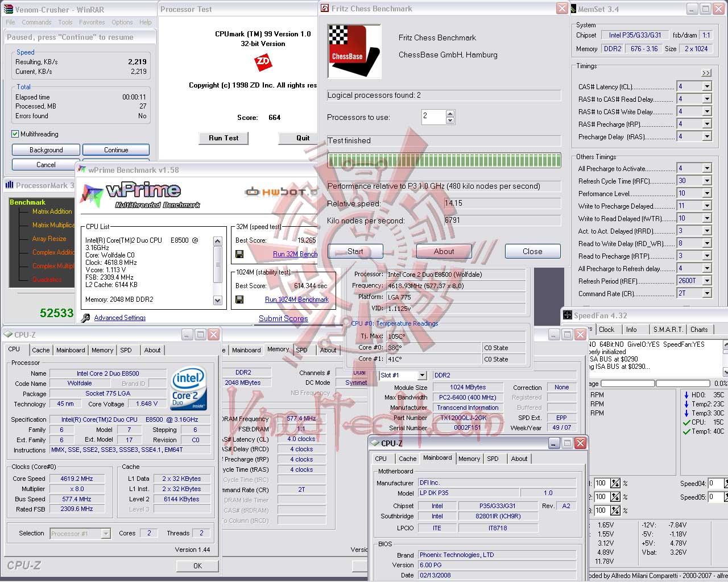Screen dimensions: 728x582
Task: Select Array Resize in the ProcessorMark benchmark tree
Action: point(49,239)
